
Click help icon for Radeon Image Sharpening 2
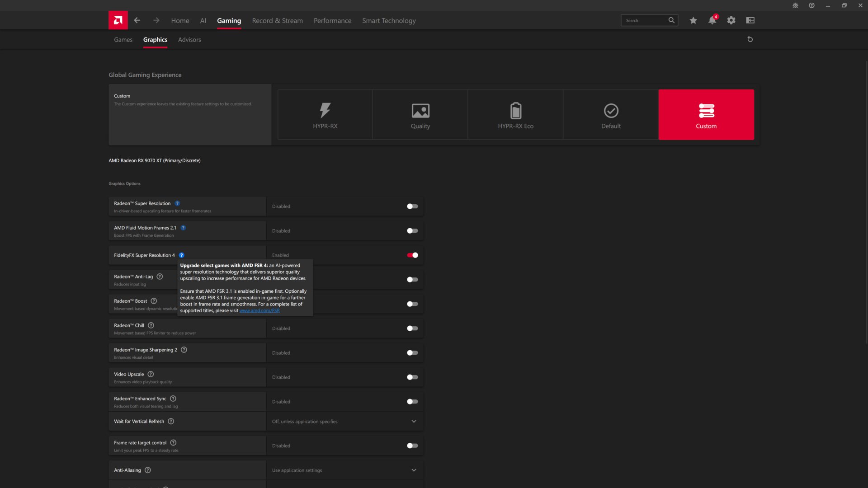pyautogui.click(x=184, y=350)
